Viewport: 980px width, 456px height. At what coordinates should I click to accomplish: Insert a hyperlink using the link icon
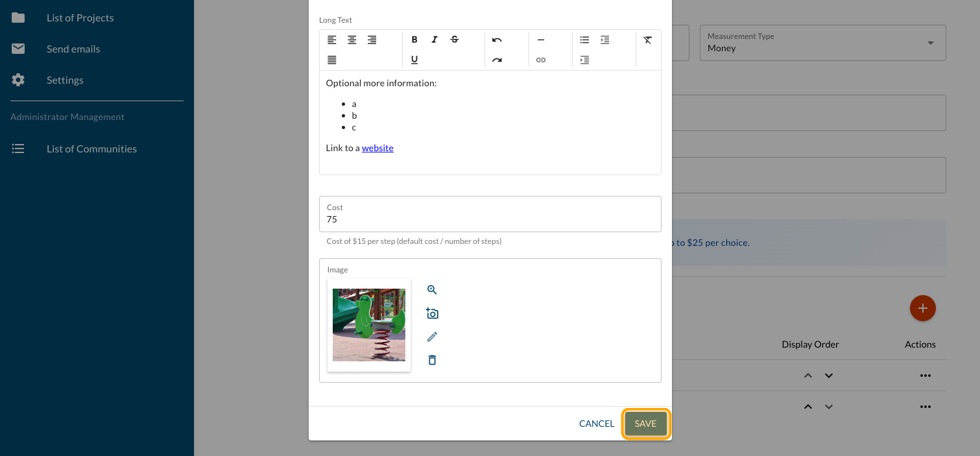541,60
